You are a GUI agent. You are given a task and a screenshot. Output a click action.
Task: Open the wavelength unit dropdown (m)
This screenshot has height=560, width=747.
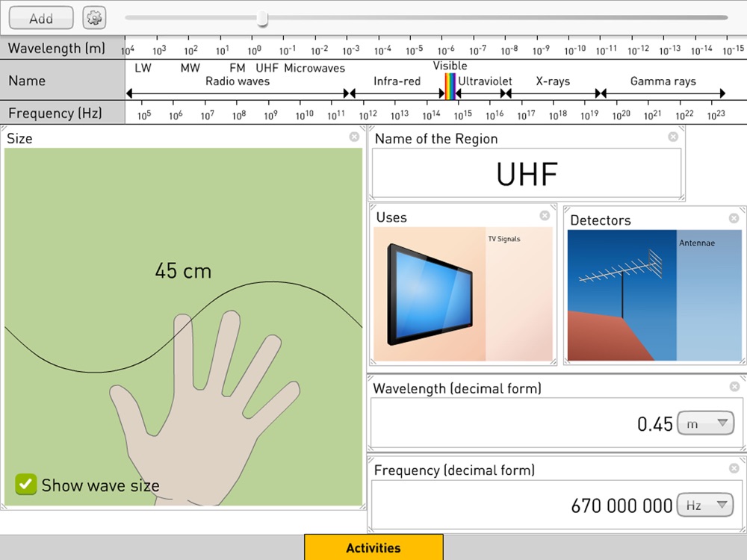coord(706,423)
